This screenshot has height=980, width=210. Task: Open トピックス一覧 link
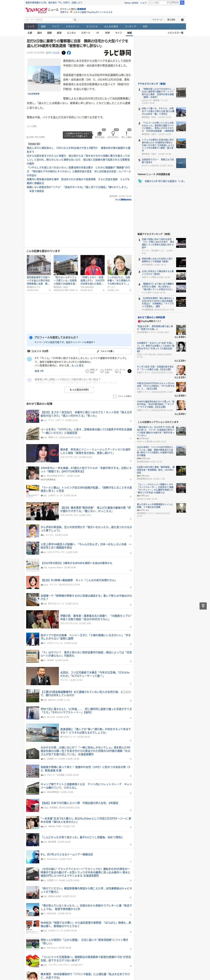click(175, 33)
